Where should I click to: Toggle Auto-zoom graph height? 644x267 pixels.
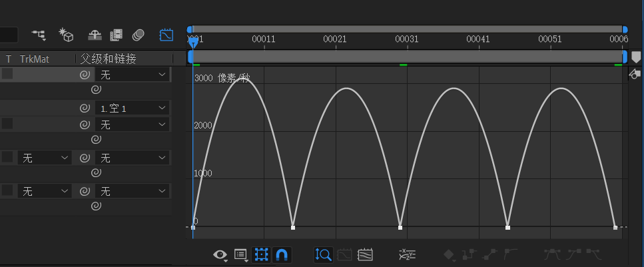324,254
